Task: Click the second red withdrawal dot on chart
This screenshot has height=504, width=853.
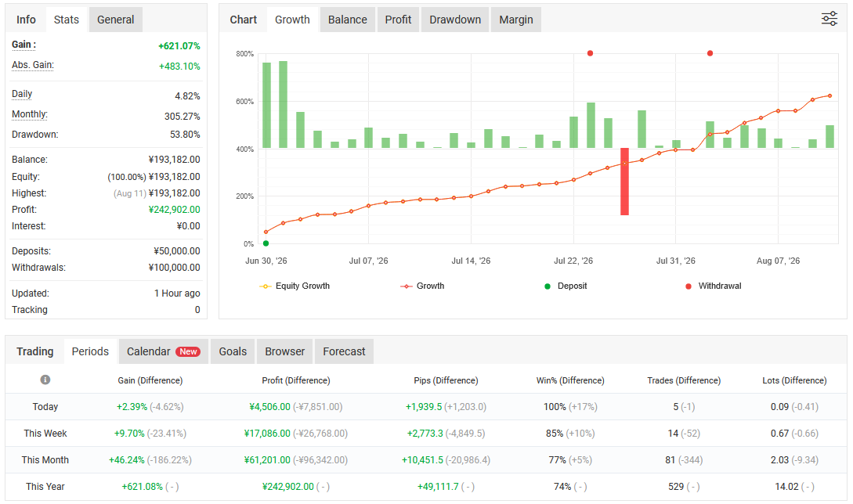Action: click(x=710, y=53)
